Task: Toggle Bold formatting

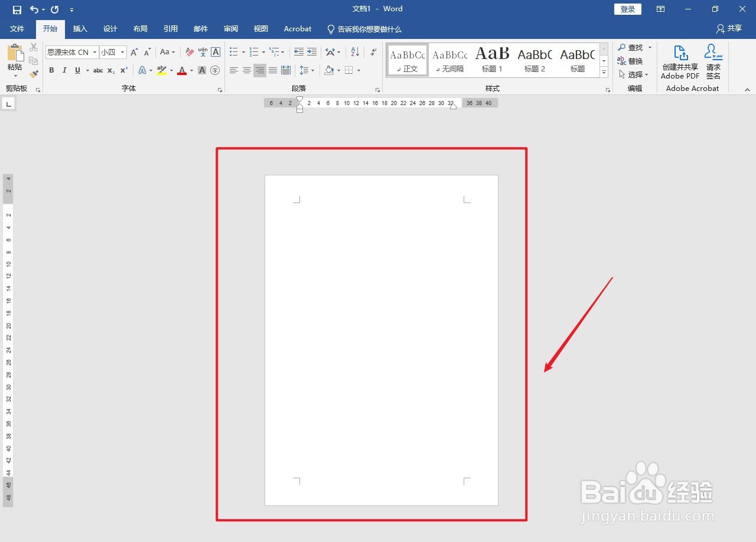Action: 51,70
